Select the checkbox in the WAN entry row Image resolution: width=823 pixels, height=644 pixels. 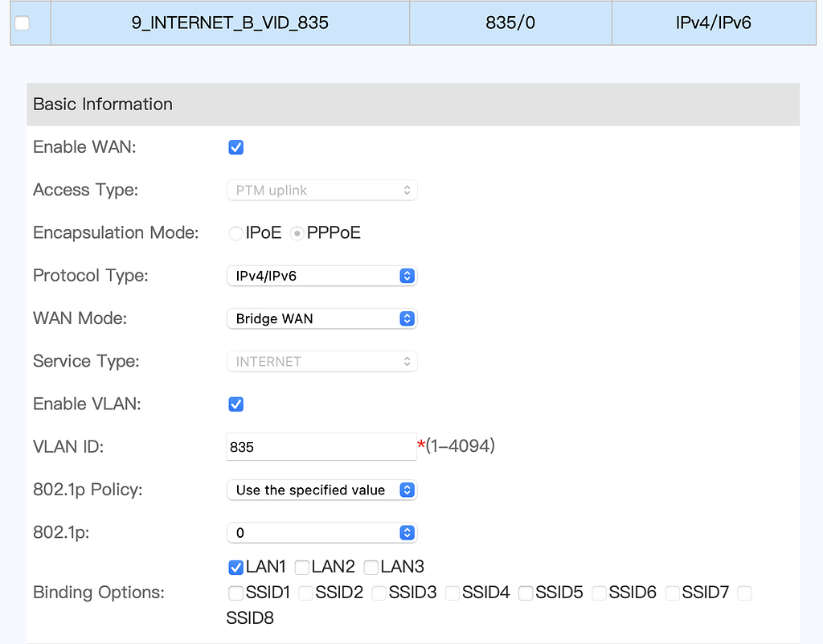[23, 23]
